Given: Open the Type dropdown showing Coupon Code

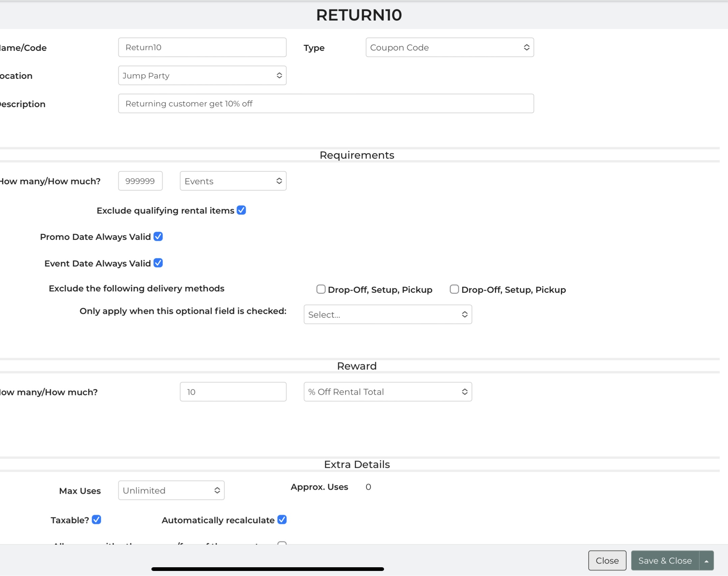Looking at the screenshot, I should click(449, 47).
